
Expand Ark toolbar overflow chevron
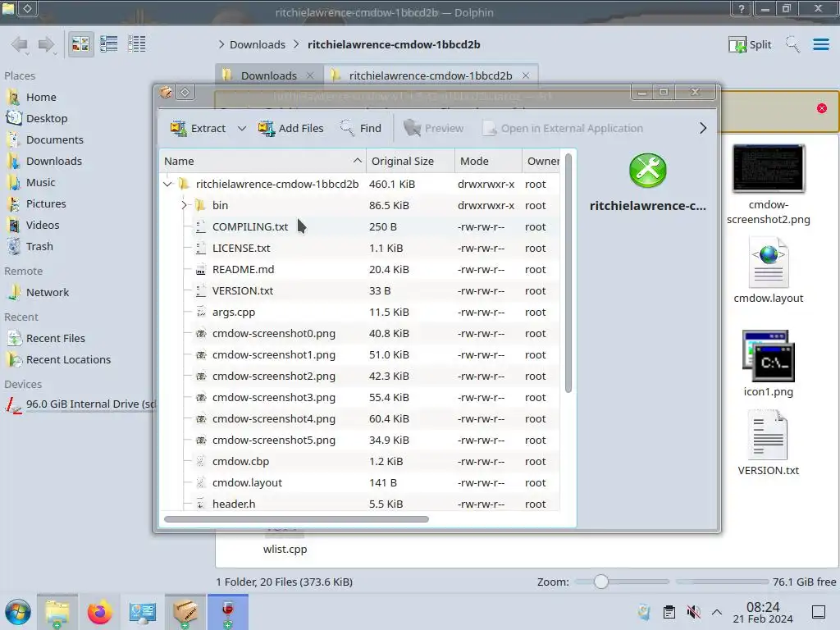click(703, 129)
